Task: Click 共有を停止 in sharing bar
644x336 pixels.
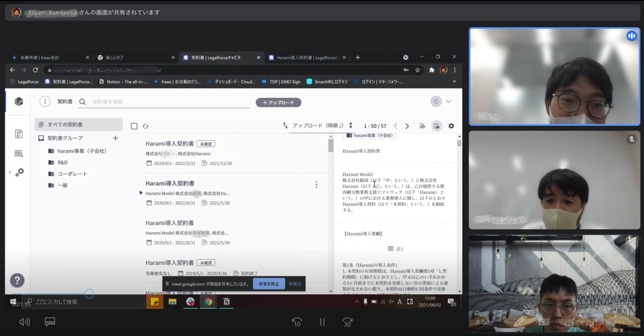Action: point(269,283)
